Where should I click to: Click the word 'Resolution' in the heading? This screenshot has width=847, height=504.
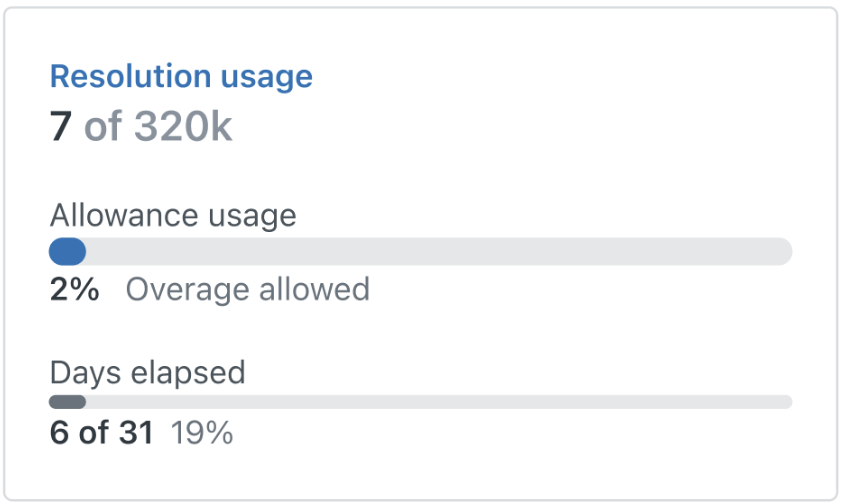(x=130, y=76)
